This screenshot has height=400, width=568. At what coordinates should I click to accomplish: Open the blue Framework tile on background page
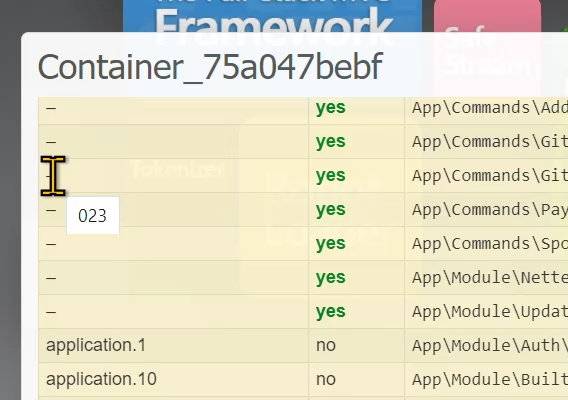pyautogui.click(x=272, y=16)
